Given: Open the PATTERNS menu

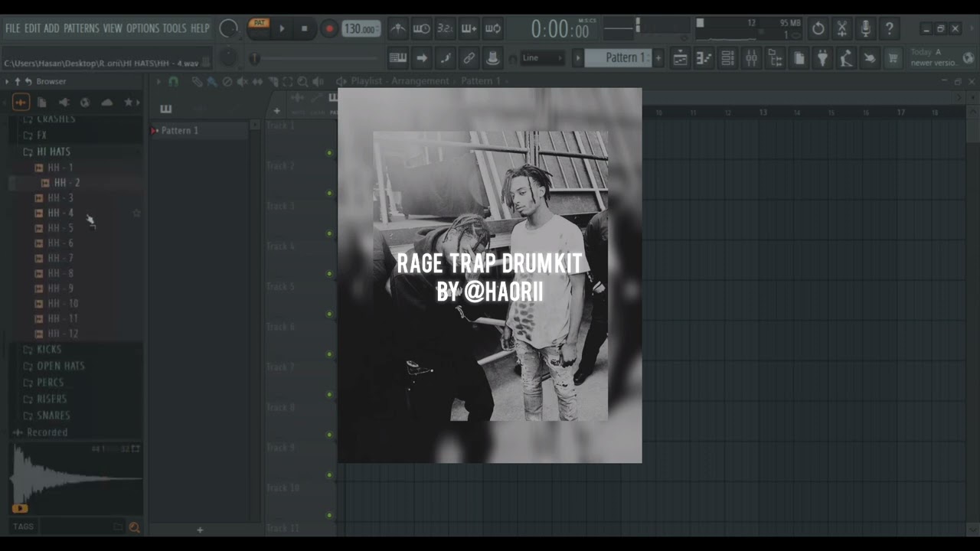Looking at the screenshot, I should (81, 28).
